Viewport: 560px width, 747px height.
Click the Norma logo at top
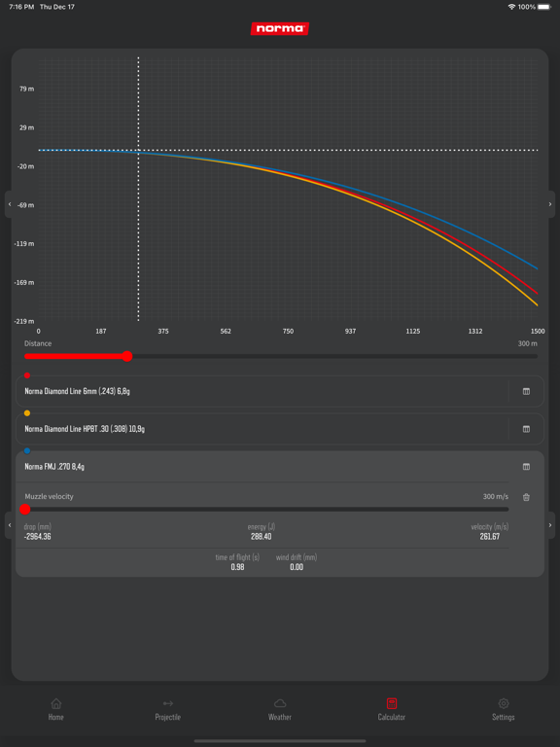[280, 28]
